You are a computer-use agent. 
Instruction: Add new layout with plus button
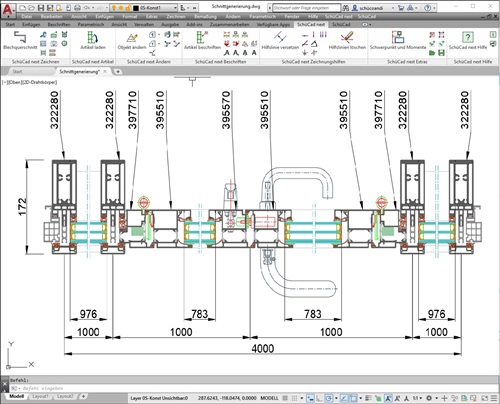pyautogui.click(x=83, y=396)
